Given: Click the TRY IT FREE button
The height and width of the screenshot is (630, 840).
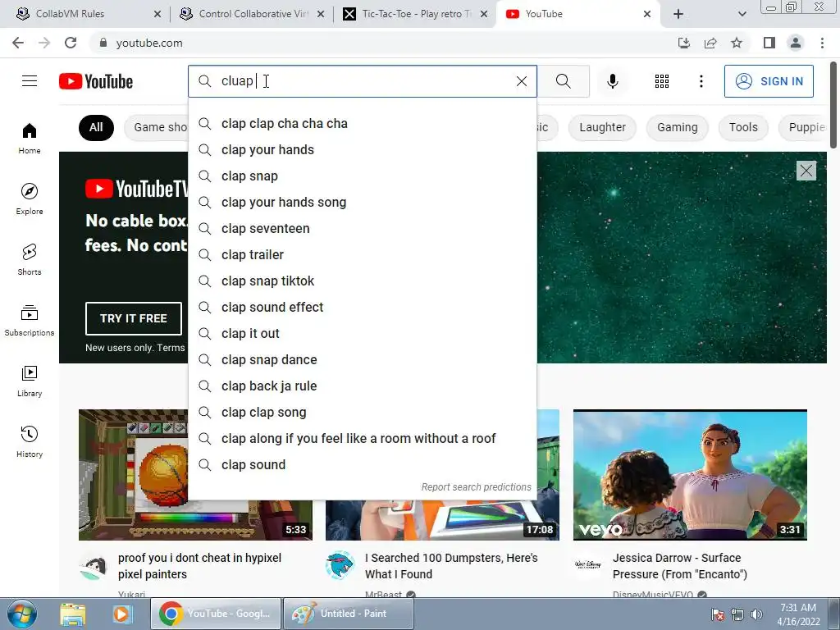Looking at the screenshot, I should point(134,318).
